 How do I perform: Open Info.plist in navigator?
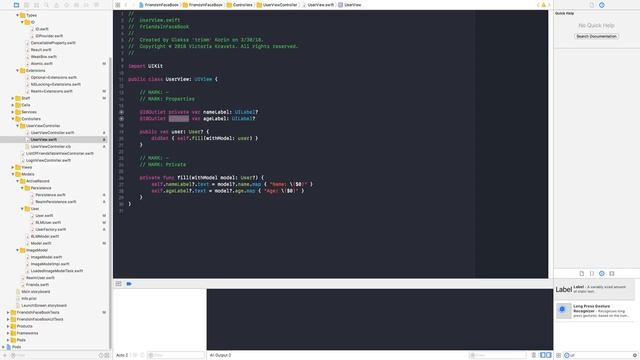[29, 299]
